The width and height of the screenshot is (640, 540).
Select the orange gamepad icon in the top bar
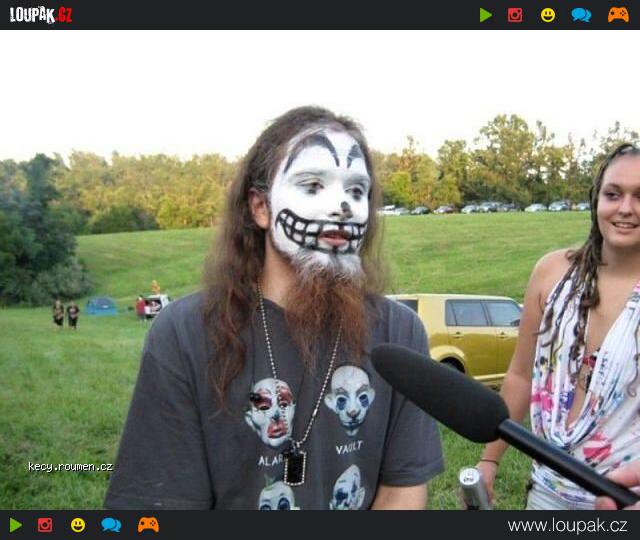(618, 15)
